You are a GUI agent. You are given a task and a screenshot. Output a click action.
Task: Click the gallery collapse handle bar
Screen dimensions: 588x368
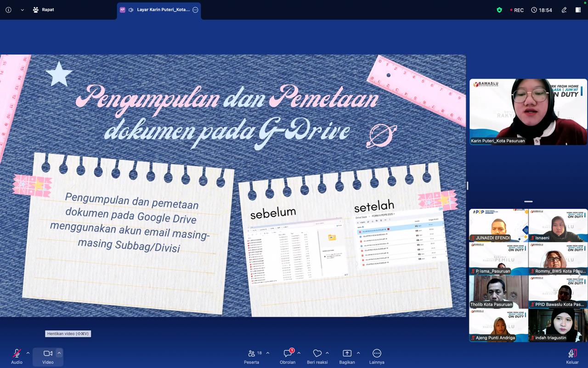[x=528, y=201]
